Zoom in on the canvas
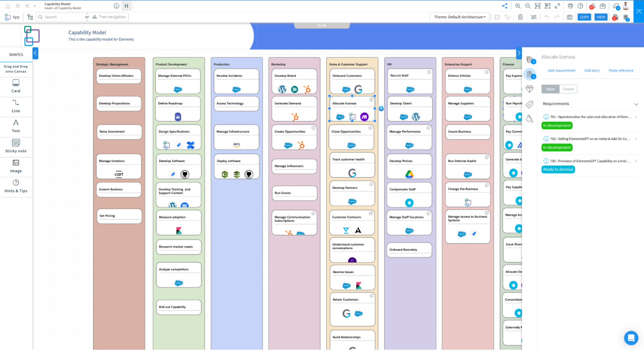Screen dimensions: 644x350 point(518,6)
